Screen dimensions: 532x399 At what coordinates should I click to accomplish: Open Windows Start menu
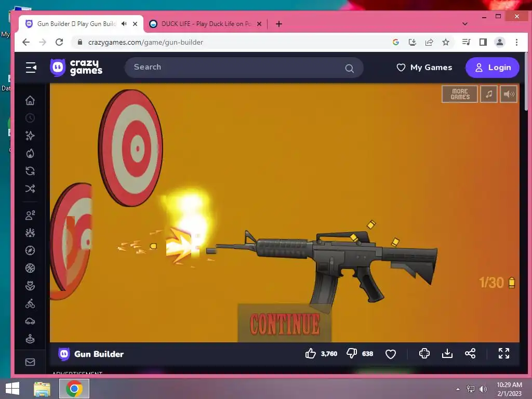(x=12, y=389)
